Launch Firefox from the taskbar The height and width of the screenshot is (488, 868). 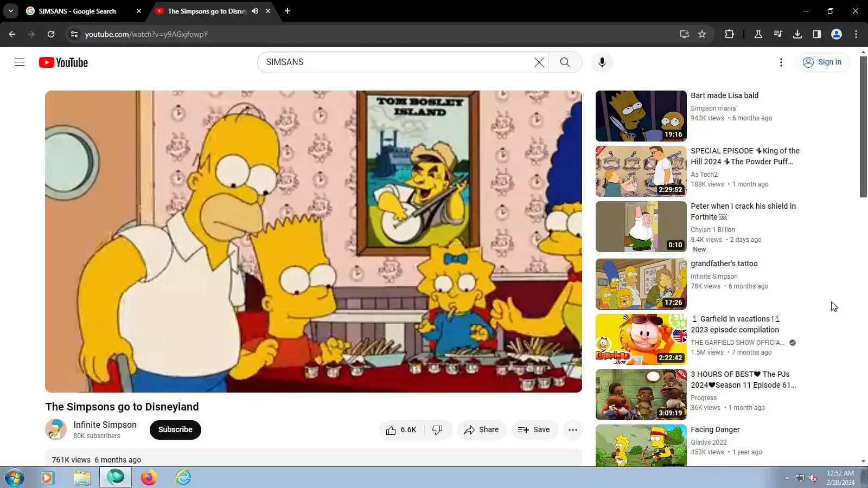tap(149, 478)
